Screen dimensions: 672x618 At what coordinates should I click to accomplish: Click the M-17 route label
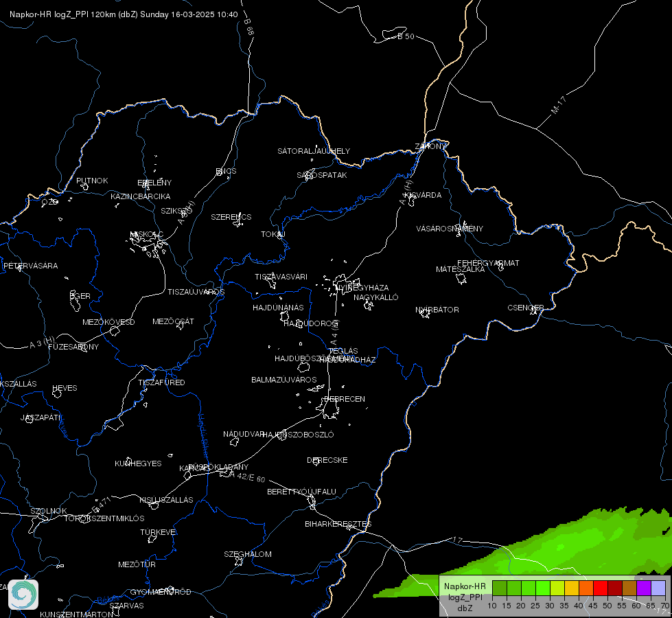(559, 105)
